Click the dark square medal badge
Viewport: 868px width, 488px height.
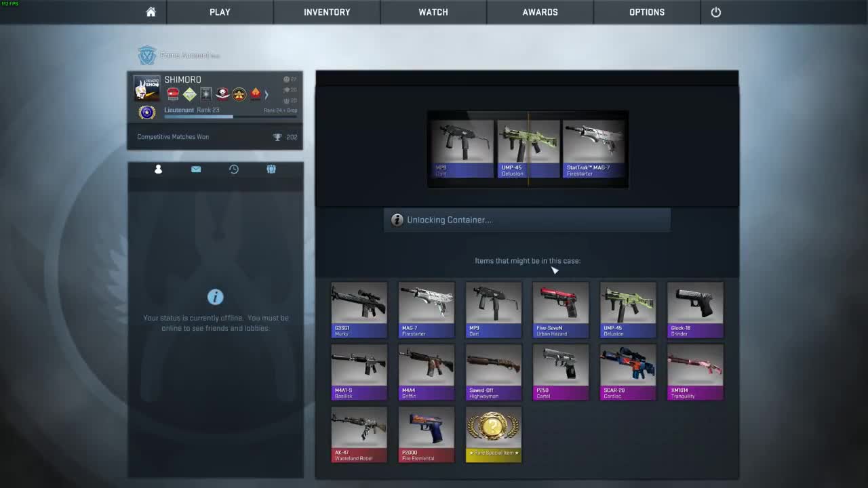pos(206,94)
